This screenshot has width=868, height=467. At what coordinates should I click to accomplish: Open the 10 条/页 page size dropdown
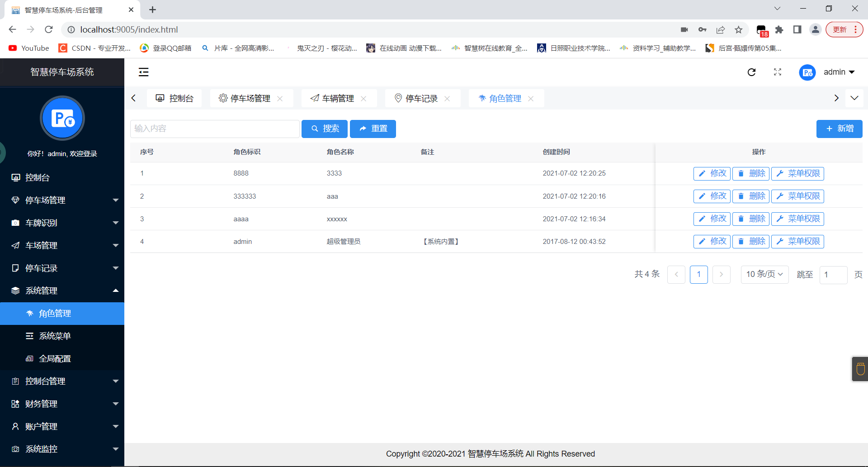tap(765, 275)
